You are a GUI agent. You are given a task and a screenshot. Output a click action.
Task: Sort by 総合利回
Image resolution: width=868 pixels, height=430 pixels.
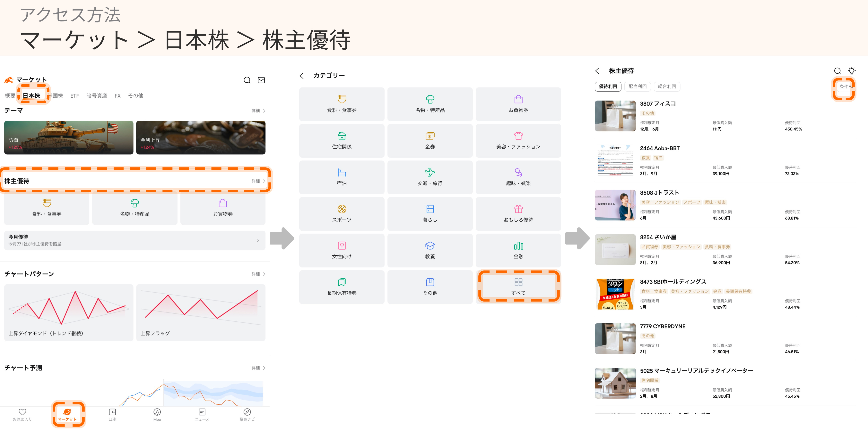pos(667,87)
